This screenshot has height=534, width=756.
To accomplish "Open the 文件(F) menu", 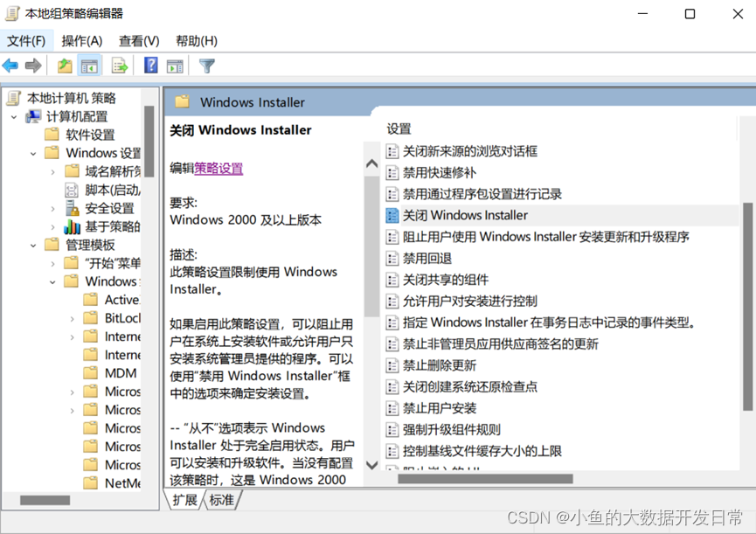I will pos(26,41).
